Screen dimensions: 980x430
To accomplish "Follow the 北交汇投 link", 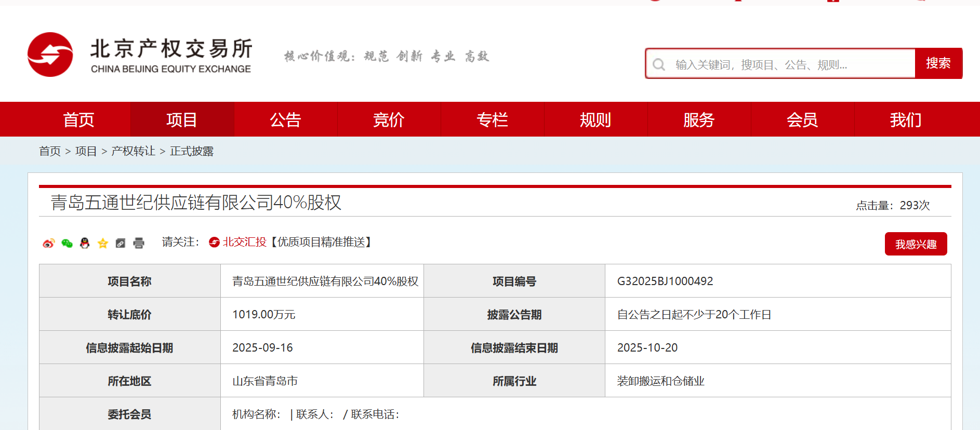I will [x=244, y=242].
